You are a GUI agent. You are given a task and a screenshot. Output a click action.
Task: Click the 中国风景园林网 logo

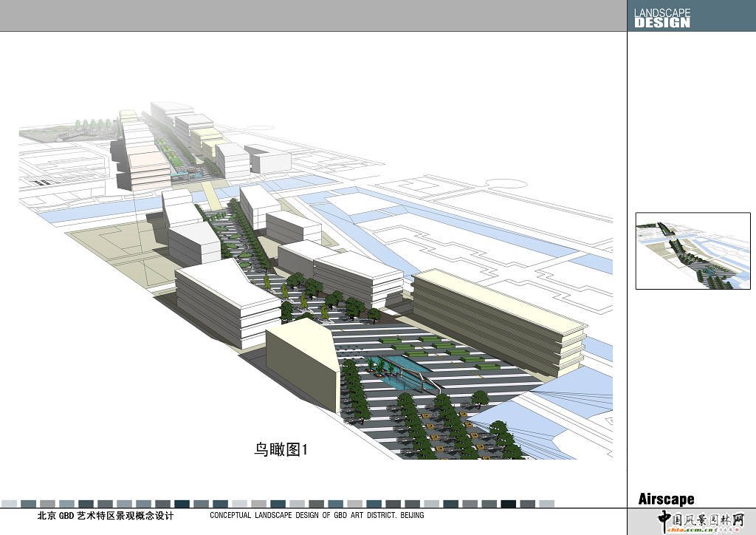pyautogui.click(x=700, y=518)
